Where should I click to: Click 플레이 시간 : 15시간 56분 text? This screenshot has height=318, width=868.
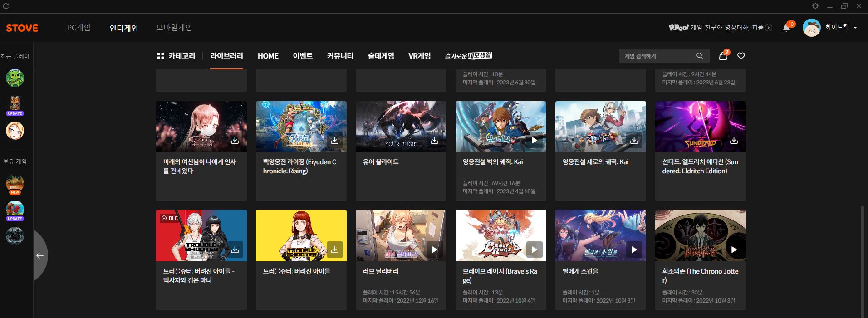click(392, 293)
